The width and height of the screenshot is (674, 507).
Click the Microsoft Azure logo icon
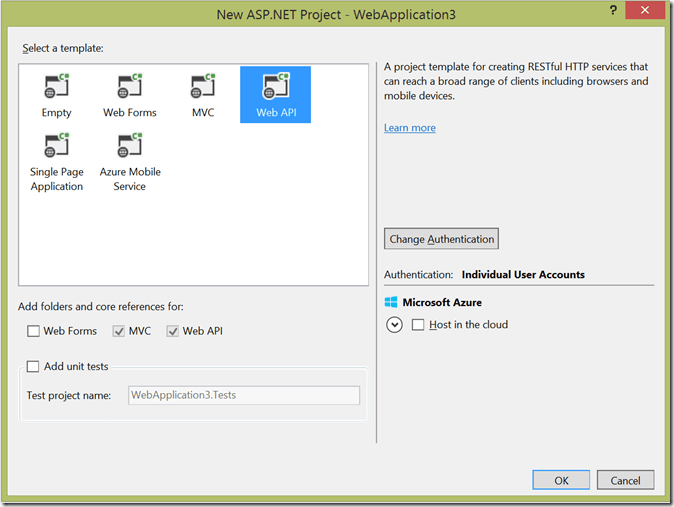coord(391,302)
